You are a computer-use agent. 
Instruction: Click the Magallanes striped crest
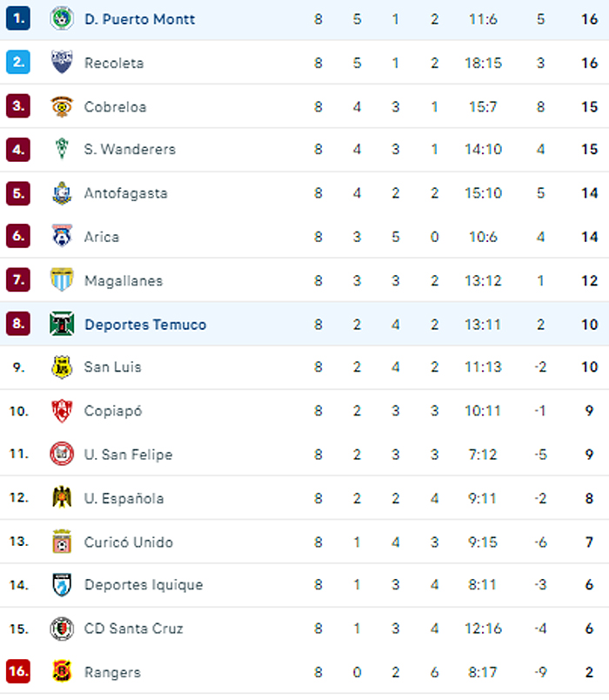[x=63, y=280]
